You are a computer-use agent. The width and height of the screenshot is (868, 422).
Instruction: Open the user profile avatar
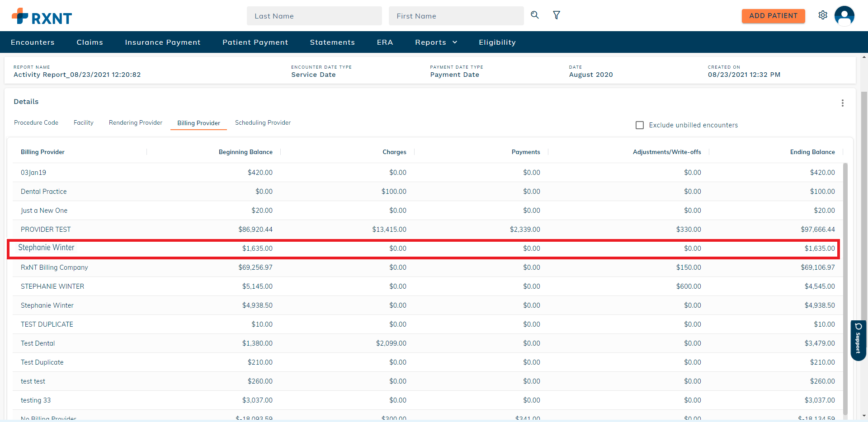[844, 16]
